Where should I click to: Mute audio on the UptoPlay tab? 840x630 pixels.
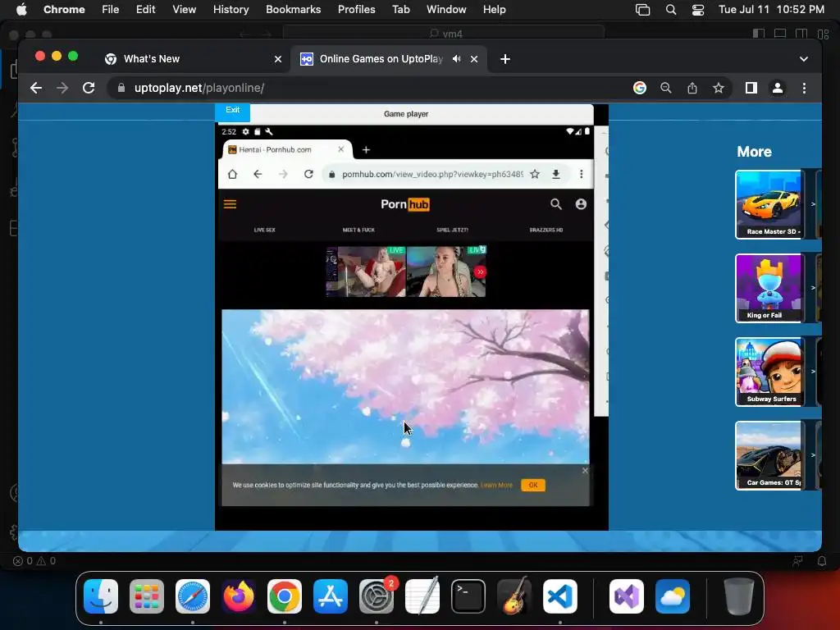pos(456,59)
